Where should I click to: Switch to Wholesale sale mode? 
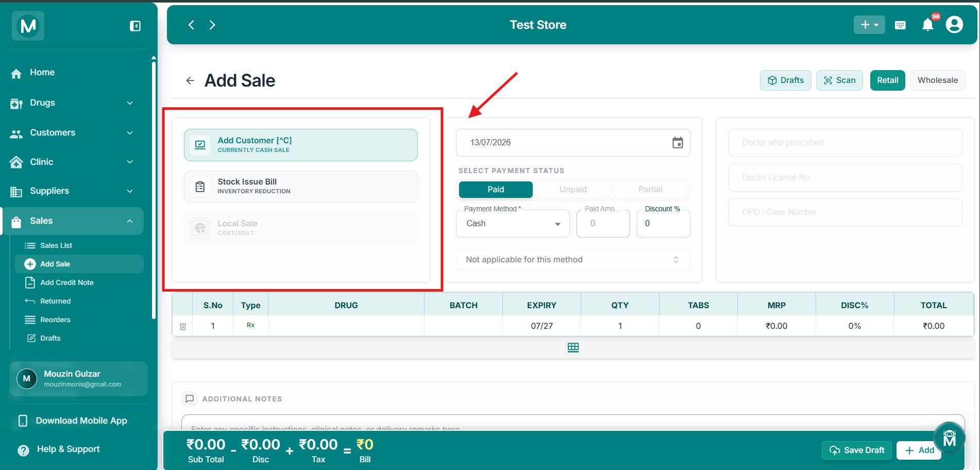[937, 80]
